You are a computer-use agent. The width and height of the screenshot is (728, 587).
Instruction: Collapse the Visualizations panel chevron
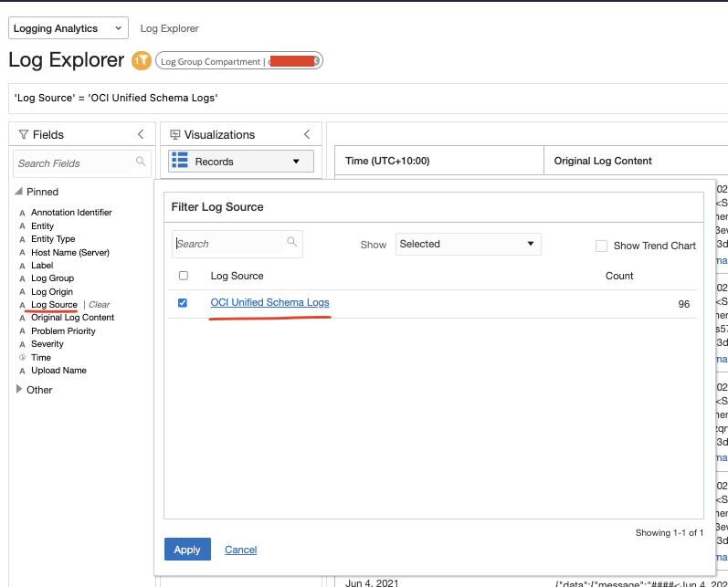(307, 134)
